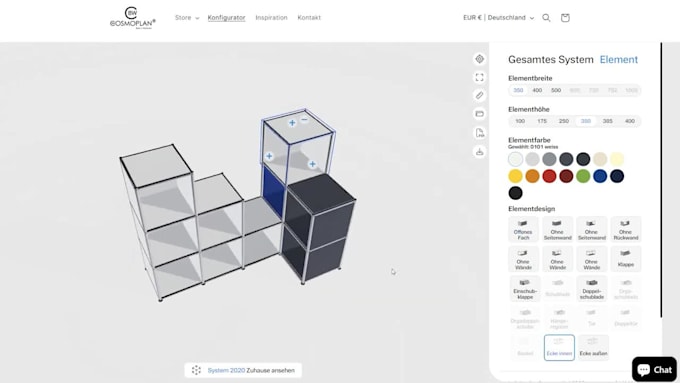Viewport: 680px width, 383px height.
Task: Expand the Store dropdown menu
Action: point(187,18)
